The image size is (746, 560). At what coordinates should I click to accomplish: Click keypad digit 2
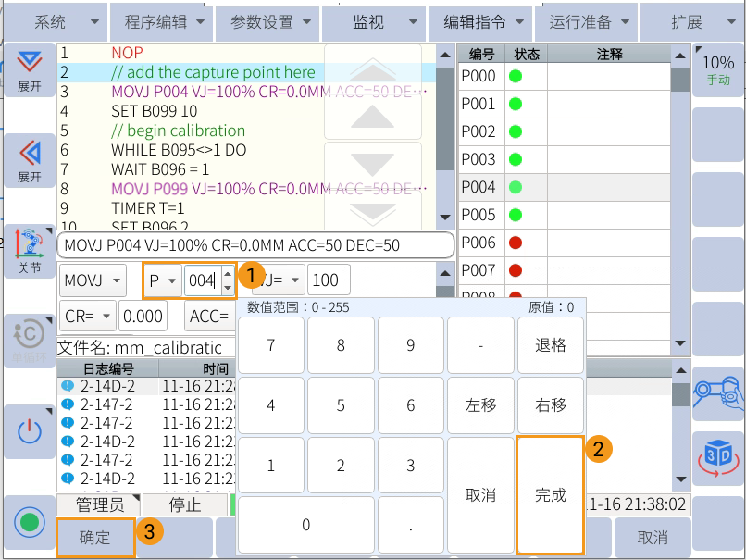point(341,466)
